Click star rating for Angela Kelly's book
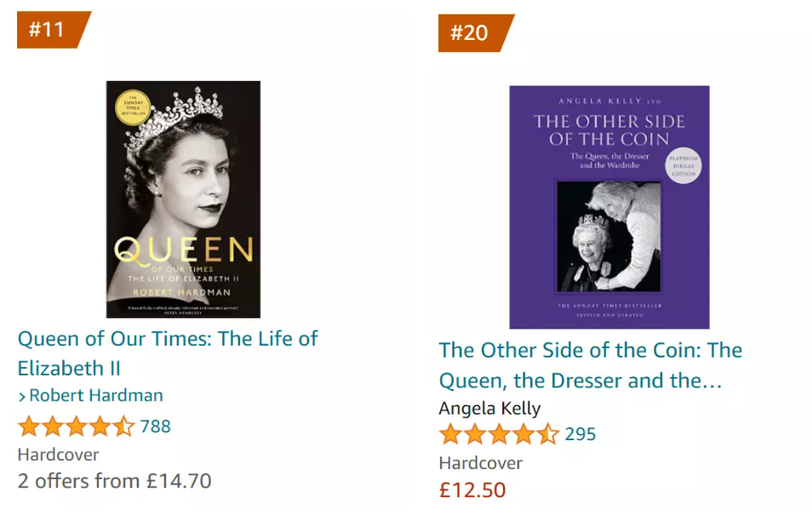The height and width of the screenshot is (515, 812). pyautogui.click(x=498, y=435)
